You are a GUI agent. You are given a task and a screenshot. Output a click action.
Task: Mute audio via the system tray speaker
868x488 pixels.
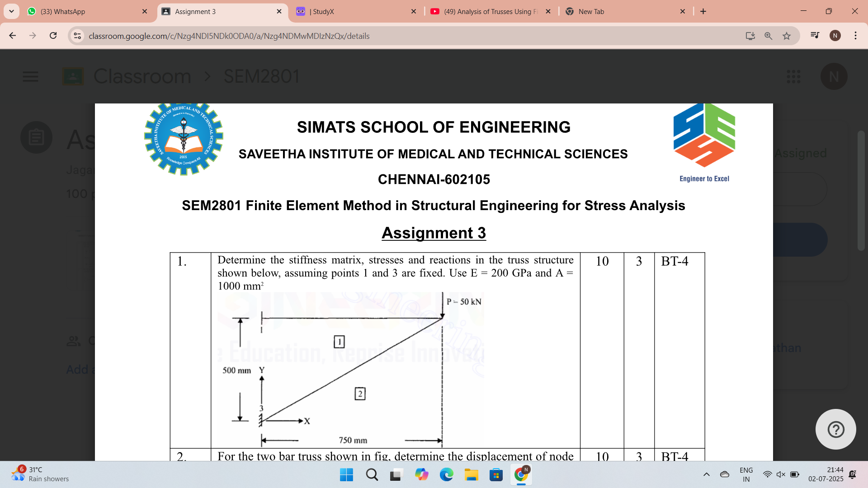pyautogui.click(x=781, y=474)
